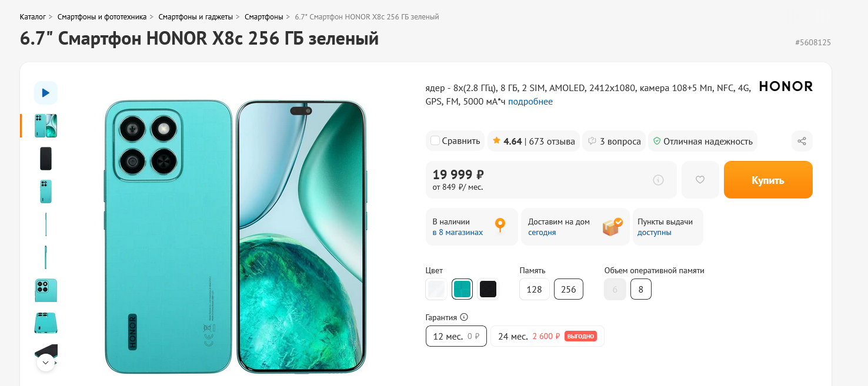
Task: Click price info icon next to 19 999 ₽
Action: 658,180
